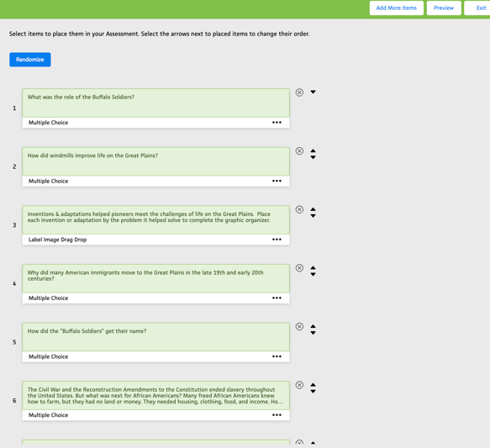Open more options for windmills question
The width and height of the screenshot is (490, 448).
277,181
